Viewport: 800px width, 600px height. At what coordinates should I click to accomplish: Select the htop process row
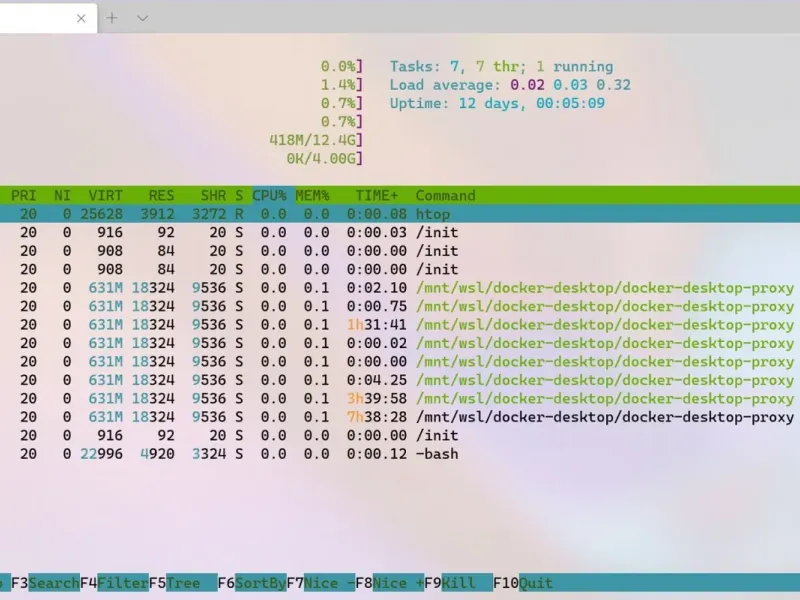(x=400, y=214)
